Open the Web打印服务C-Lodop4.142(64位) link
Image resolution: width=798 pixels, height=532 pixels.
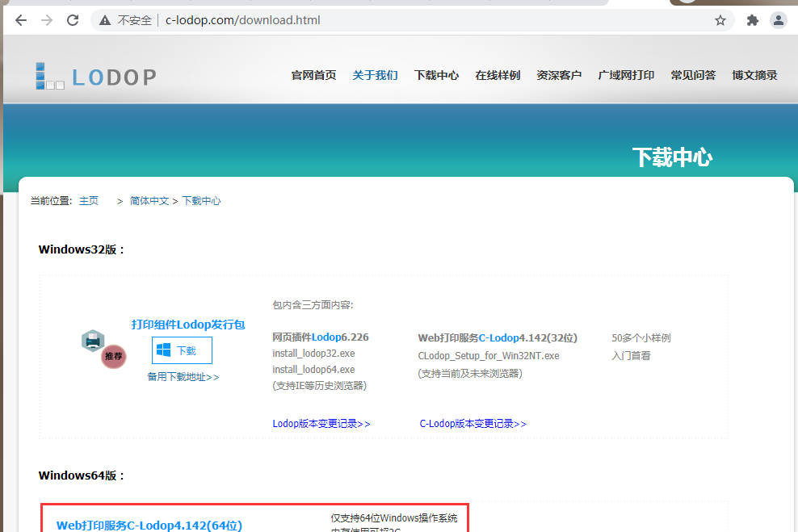pos(149,526)
